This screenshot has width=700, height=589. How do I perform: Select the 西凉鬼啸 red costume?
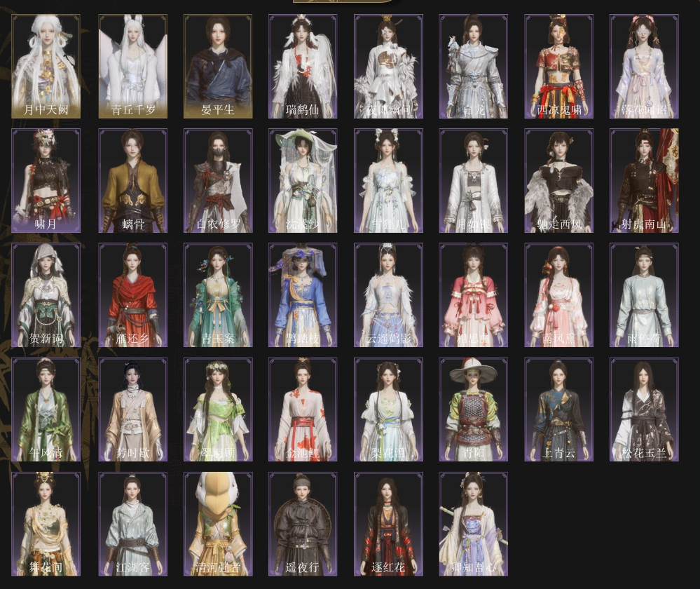click(558, 67)
